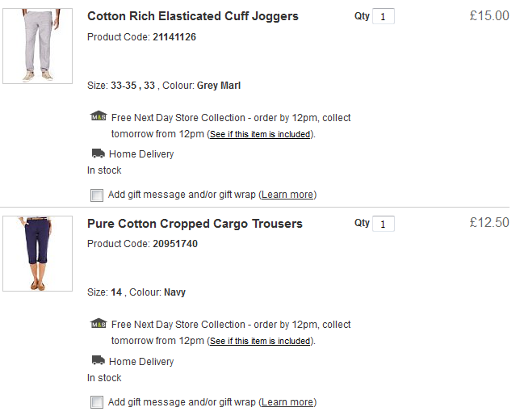Click the quantity field for Cuff Joggers

[x=383, y=16]
